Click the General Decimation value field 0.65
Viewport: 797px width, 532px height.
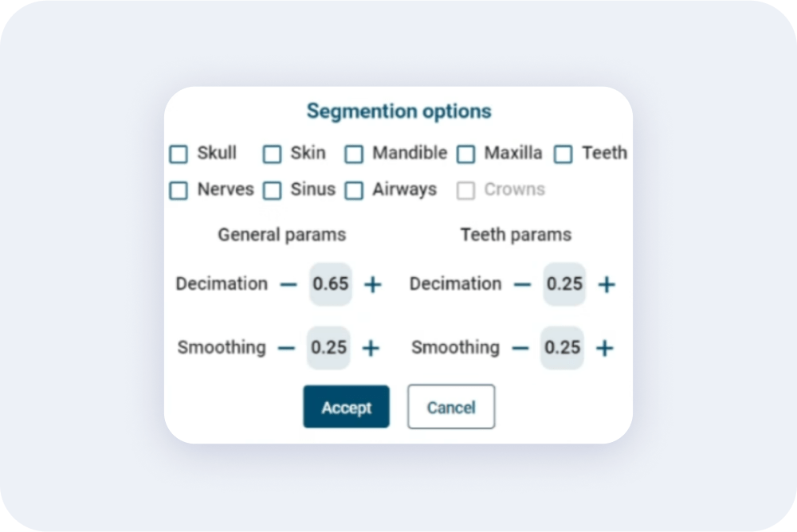point(331,284)
